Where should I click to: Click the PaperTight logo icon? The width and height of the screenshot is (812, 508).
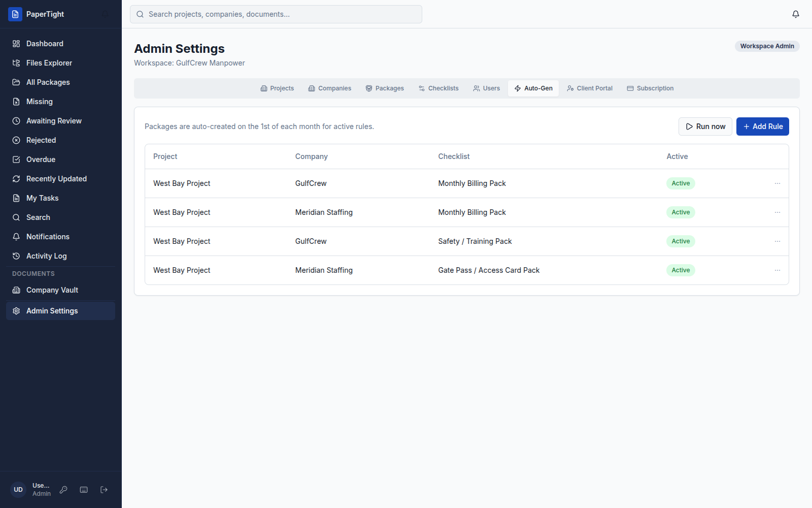[x=15, y=14]
